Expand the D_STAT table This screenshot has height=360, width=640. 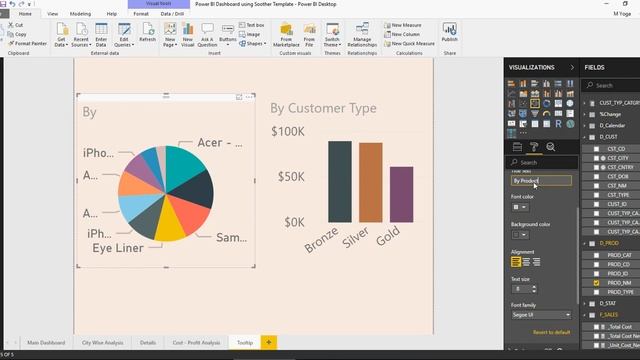coord(585,304)
